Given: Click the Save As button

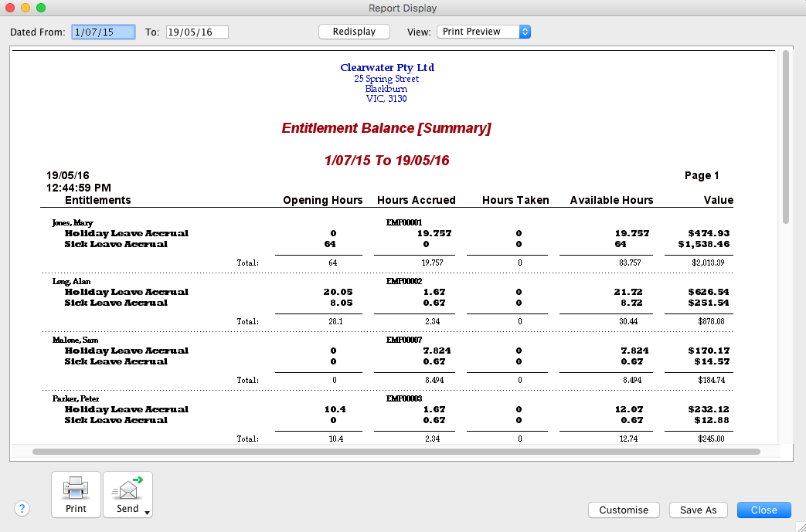Looking at the screenshot, I should [698, 510].
